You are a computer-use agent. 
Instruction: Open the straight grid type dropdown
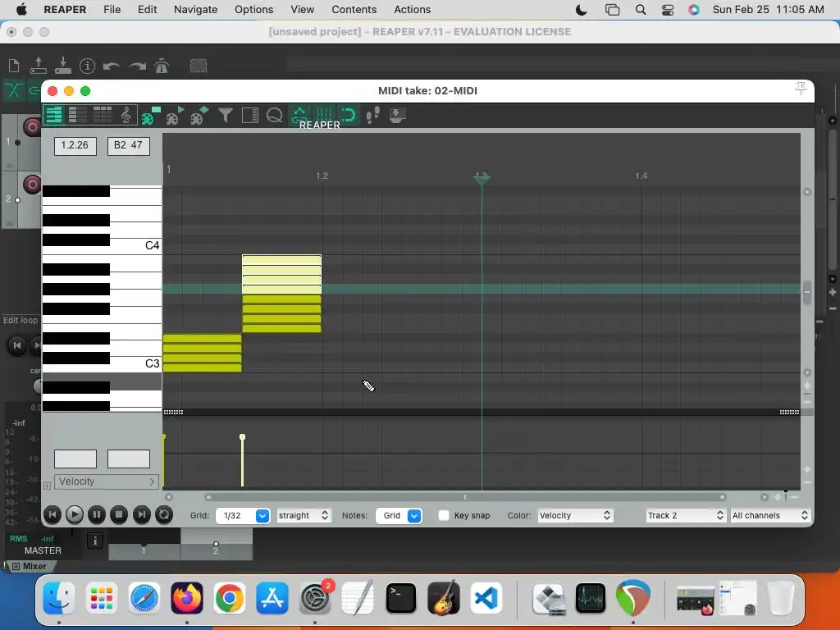304,515
